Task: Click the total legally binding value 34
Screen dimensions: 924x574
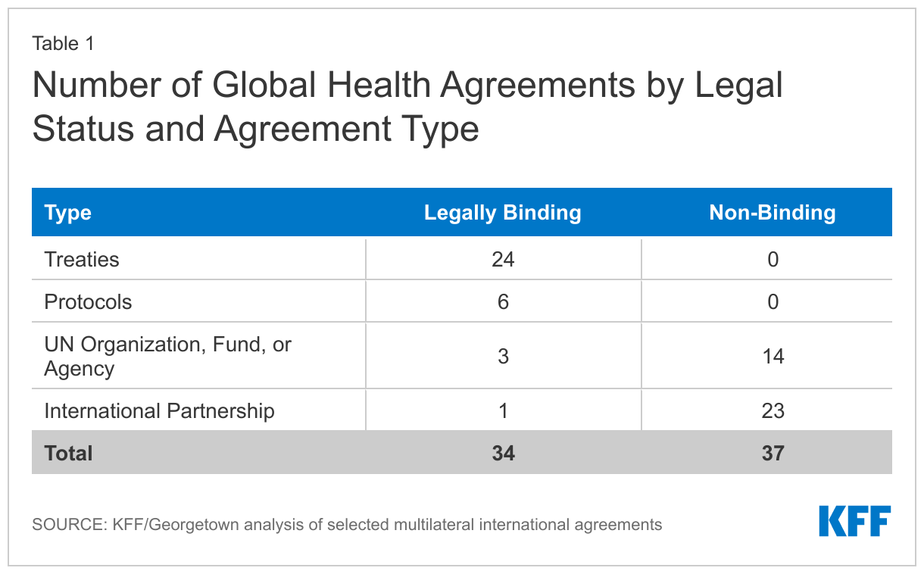Action: coord(503,454)
